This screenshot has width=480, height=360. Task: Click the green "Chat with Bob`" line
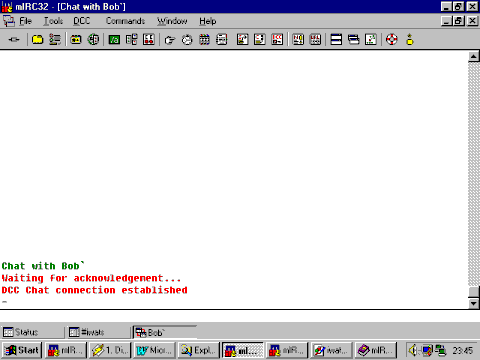pos(43,266)
